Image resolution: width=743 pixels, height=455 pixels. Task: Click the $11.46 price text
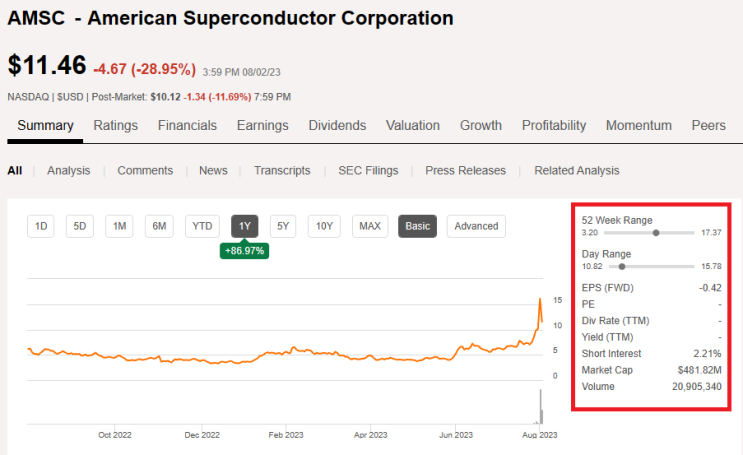[47, 65]
